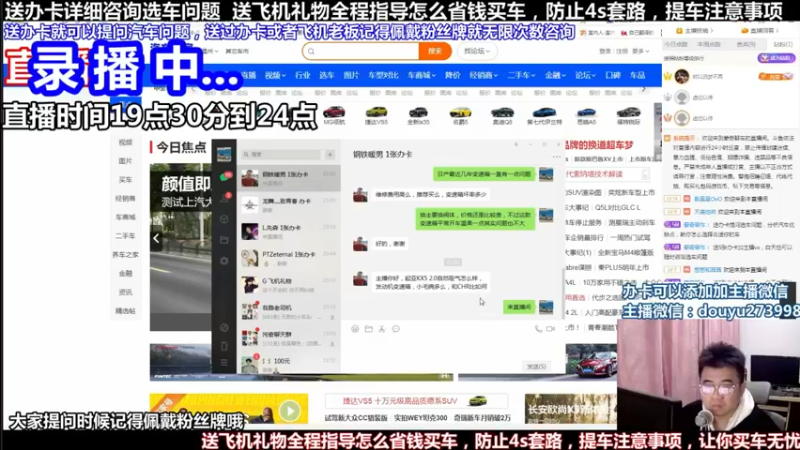800x450 pixels.
Task: Click the 主播投稿 link in stream panel
Action: pos(696,31)
